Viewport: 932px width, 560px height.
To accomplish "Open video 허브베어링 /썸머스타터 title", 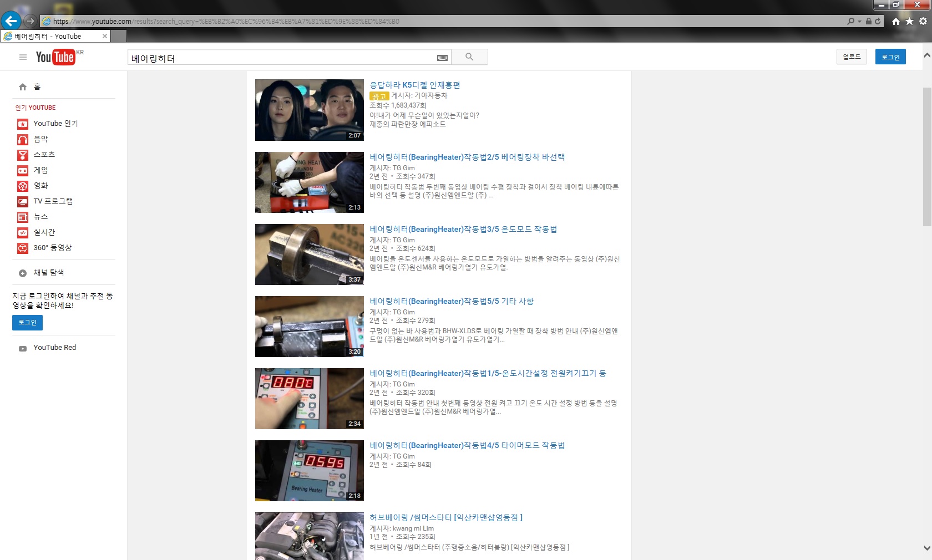I will click(446, 517).
